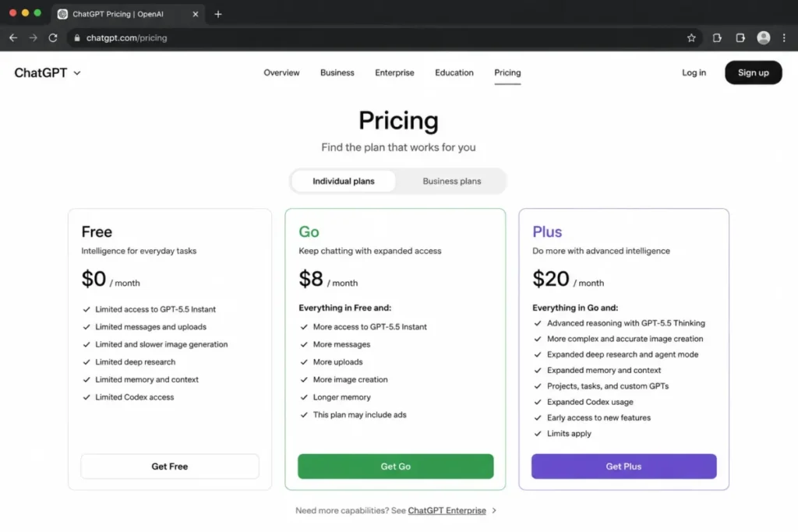798x532 pixels.
Task: Open a new browser tab
Action: click(x=218, y=14)
